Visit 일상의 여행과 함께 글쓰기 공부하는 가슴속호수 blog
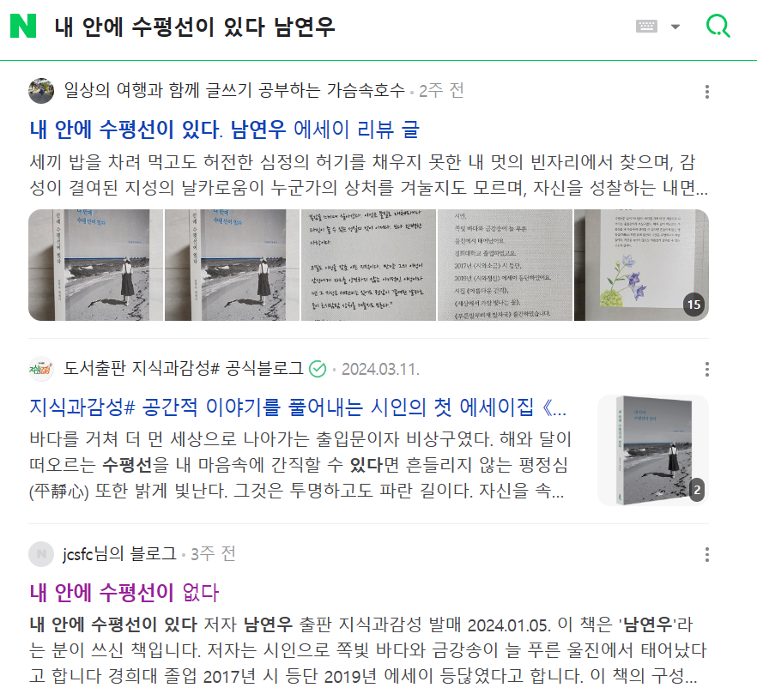757x700 pixels. click(x=234, y=90)
